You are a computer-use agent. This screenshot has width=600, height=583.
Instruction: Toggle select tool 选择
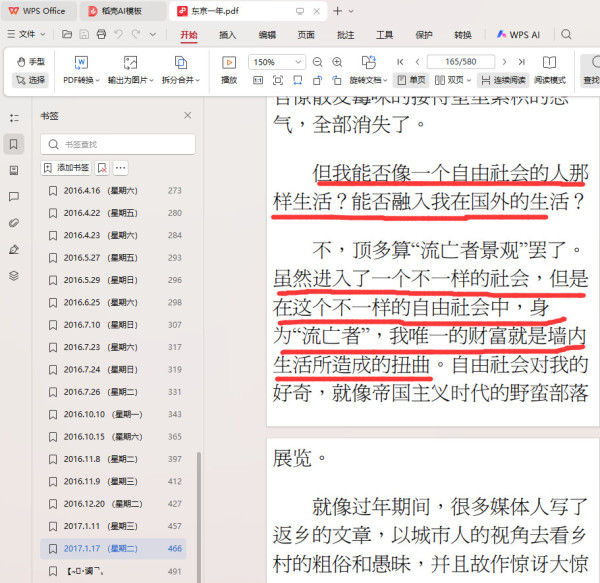coord(30,80)
